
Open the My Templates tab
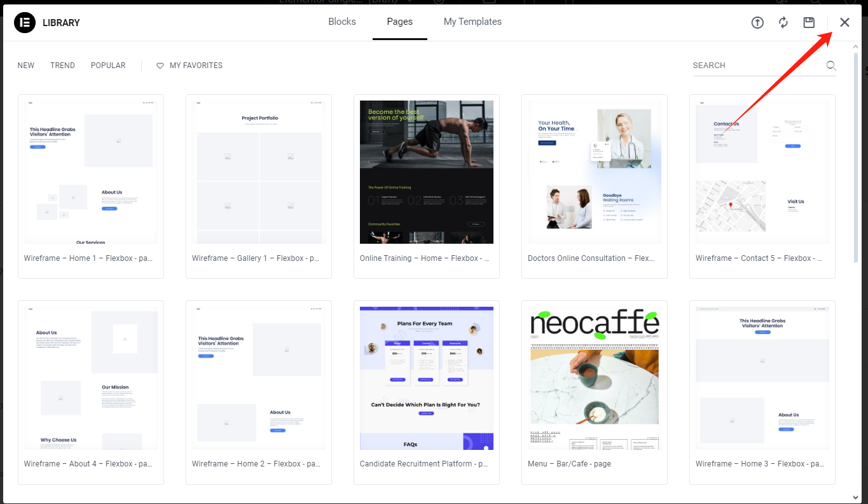pos(472,21)
